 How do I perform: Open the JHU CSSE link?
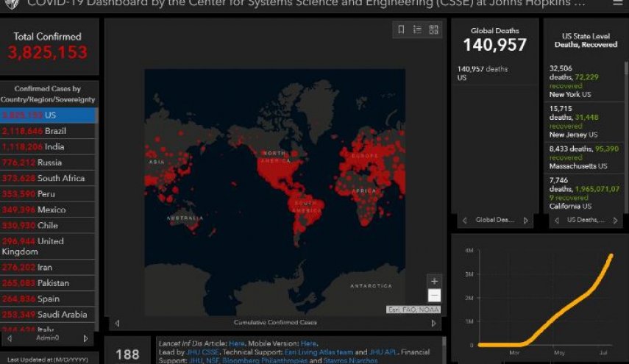pos(203,352)
